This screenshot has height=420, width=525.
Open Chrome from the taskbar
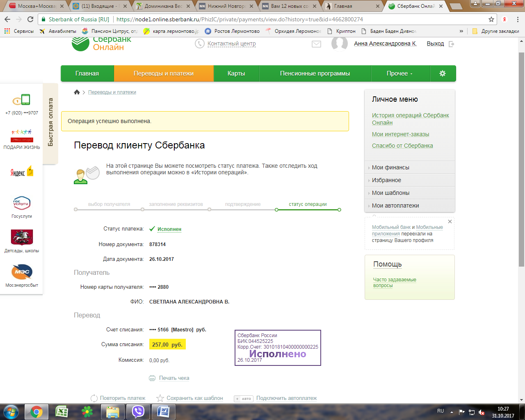(x=37, y=411)
